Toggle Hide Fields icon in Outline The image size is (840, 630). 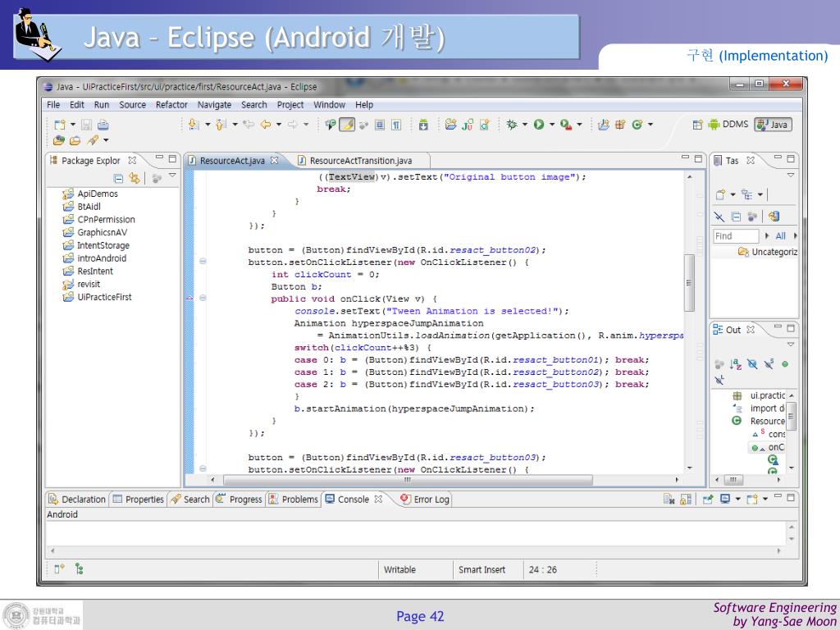pyautogui.click(x=752, y=364)
